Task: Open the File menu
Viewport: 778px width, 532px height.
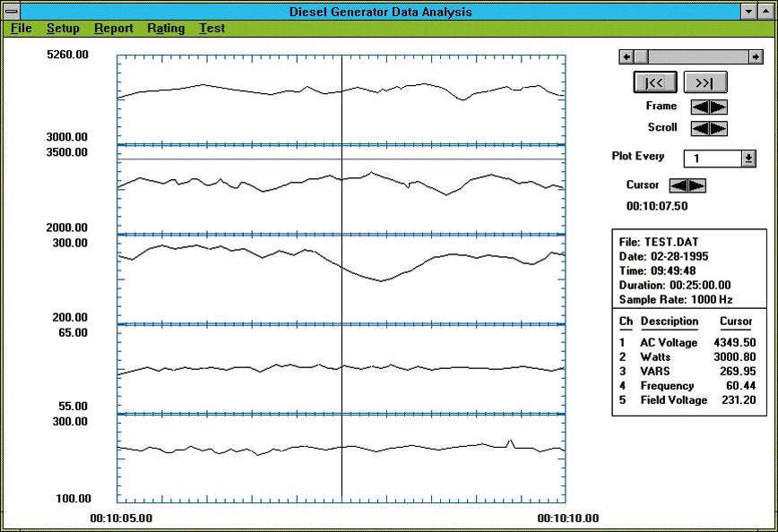Action: point(21,28)
